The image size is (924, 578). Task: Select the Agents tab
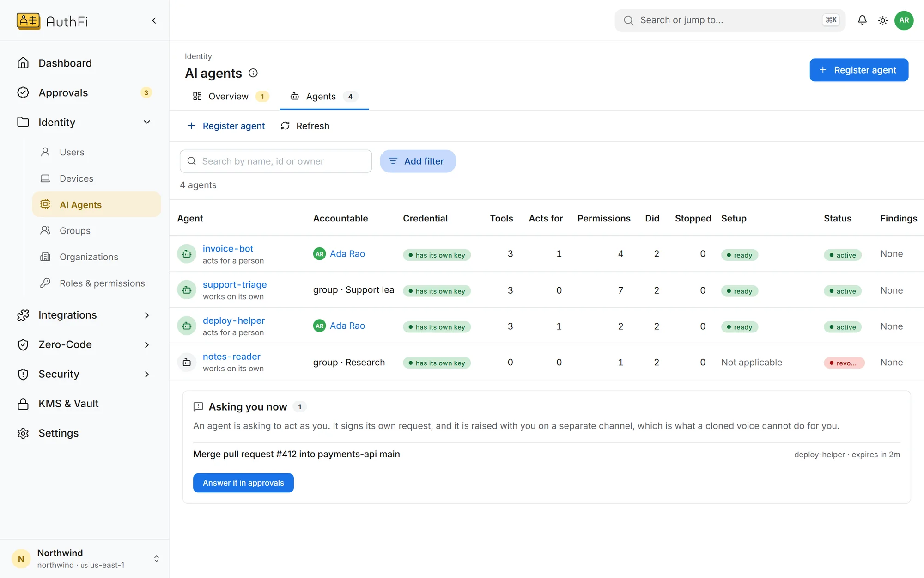(324, 96)
